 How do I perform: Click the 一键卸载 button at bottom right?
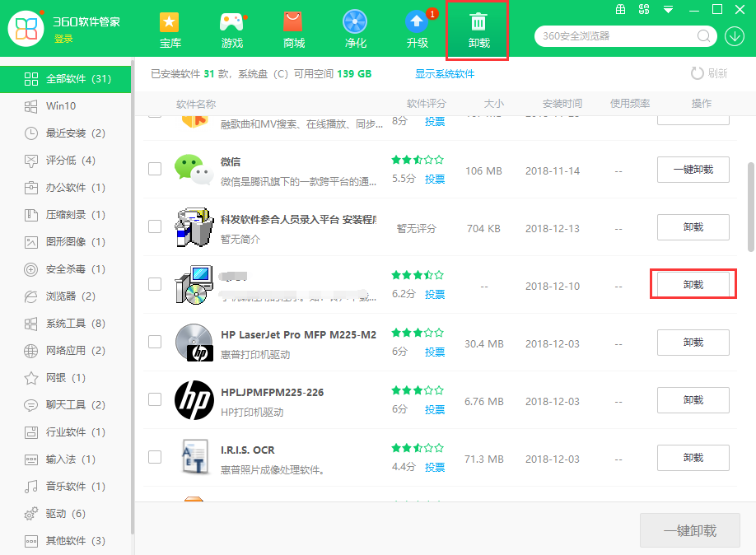tap(690, 530)
